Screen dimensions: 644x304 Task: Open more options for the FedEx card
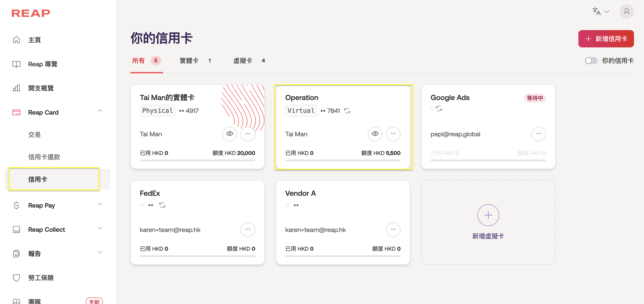(247, 229)
